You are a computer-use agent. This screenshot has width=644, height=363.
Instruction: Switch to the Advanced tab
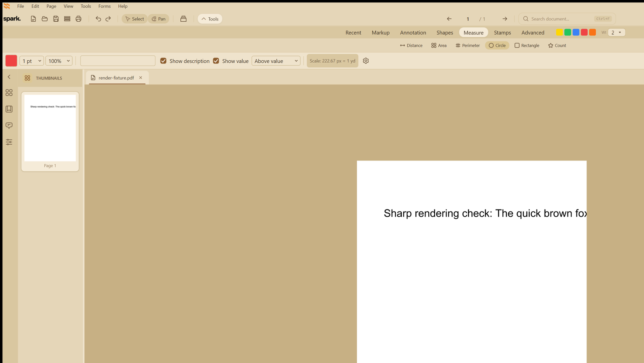coord(533,33)
